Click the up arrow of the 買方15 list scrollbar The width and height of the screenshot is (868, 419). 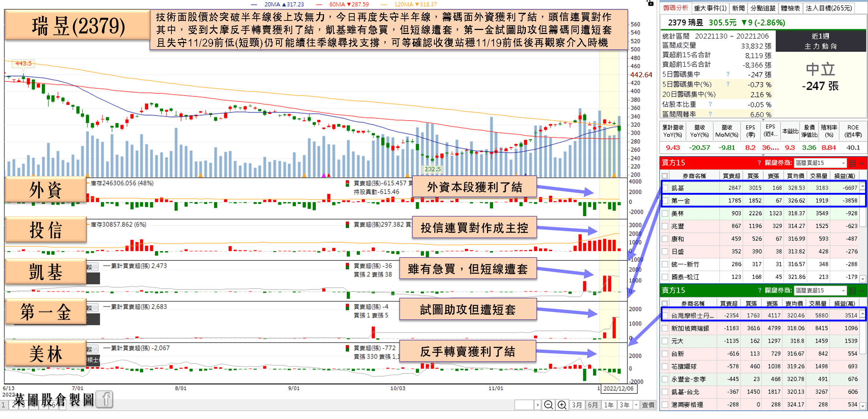[863, 187]
